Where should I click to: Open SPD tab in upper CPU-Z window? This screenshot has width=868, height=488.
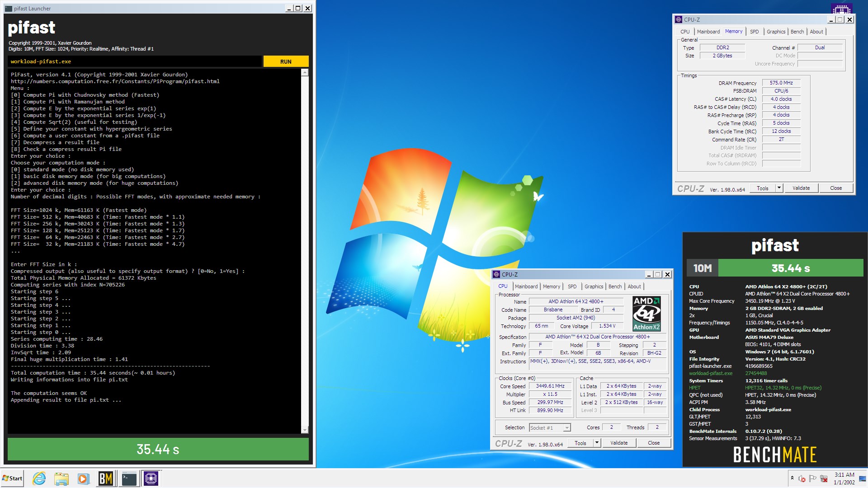(754, 32)
